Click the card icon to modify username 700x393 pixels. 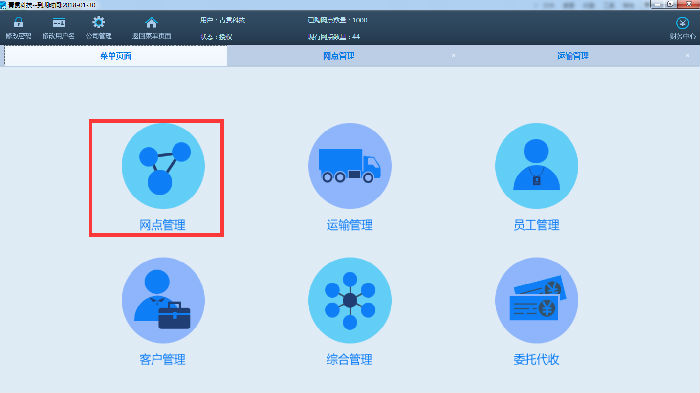pyautogui.click(x=58, y=23)
